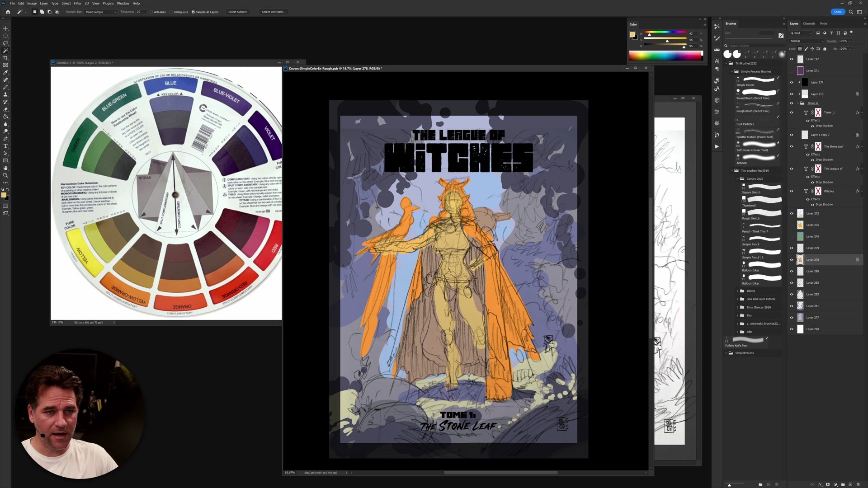
Task: Enable the Anti-alias checkbox
Action: tap(151, 12)
